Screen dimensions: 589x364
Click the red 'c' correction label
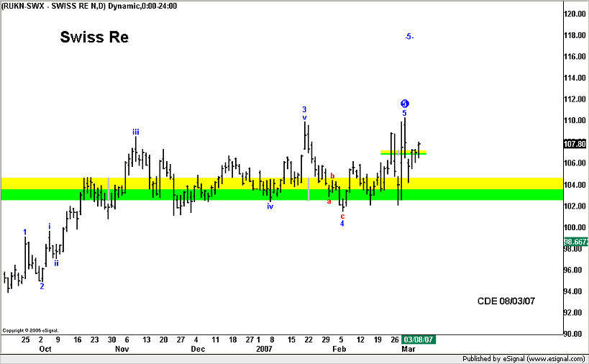342,215
